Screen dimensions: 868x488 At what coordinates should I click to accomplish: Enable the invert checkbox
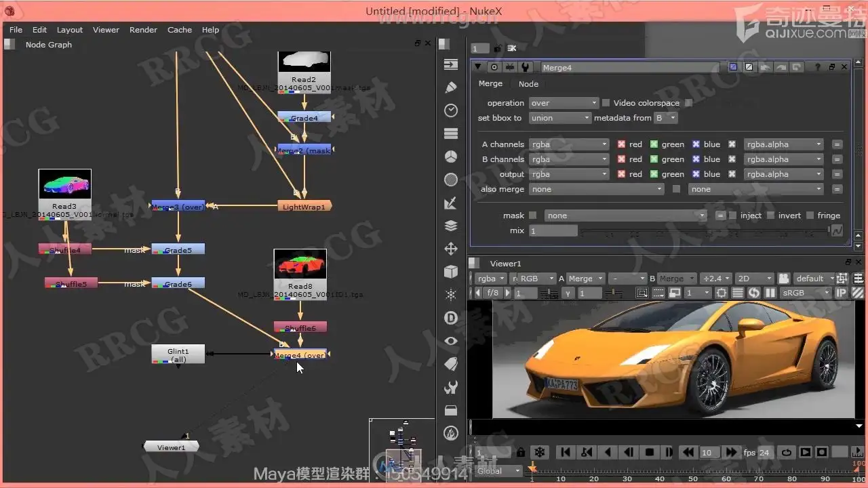pos(771,216)
